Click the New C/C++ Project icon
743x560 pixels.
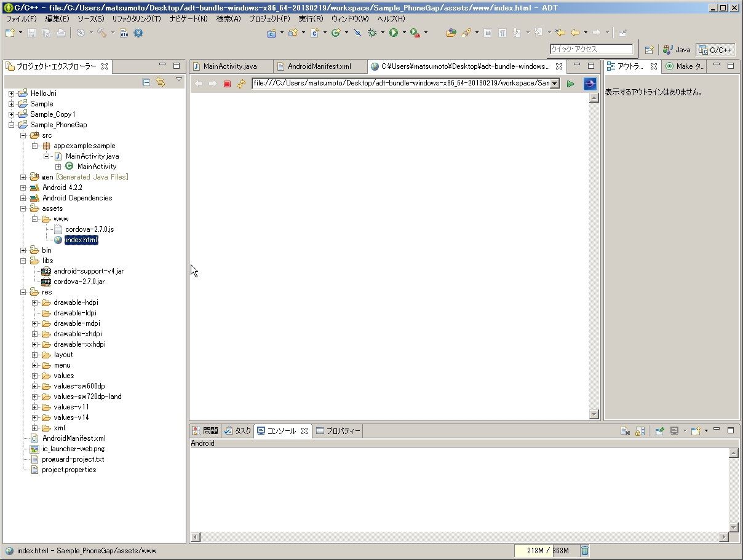[271, 33]
